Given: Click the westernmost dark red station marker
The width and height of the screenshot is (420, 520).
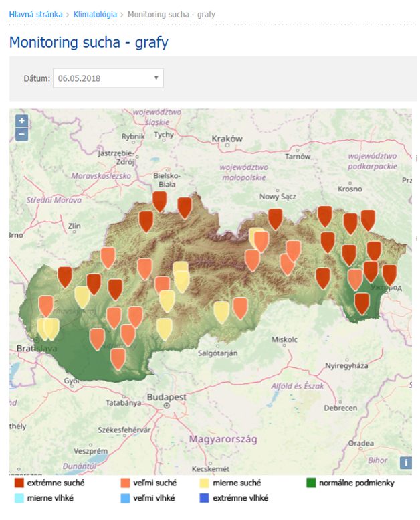Looking at the screenshot, I should [65, 276].
